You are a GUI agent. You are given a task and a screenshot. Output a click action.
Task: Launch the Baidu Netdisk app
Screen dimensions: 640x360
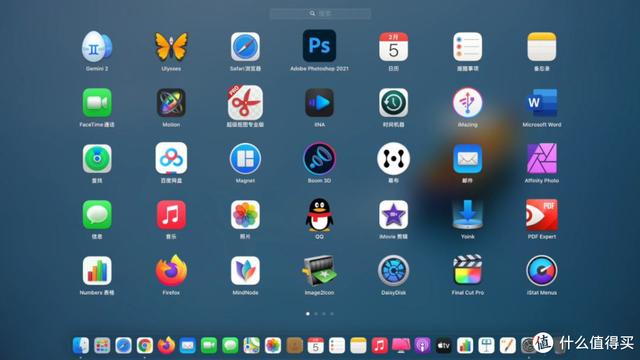click(171, 158)
